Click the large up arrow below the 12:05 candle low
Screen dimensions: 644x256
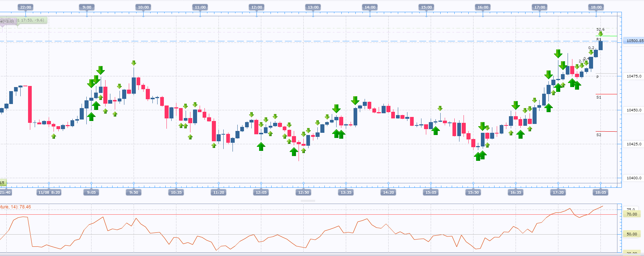pyautogui.click(x=261, y=146)
